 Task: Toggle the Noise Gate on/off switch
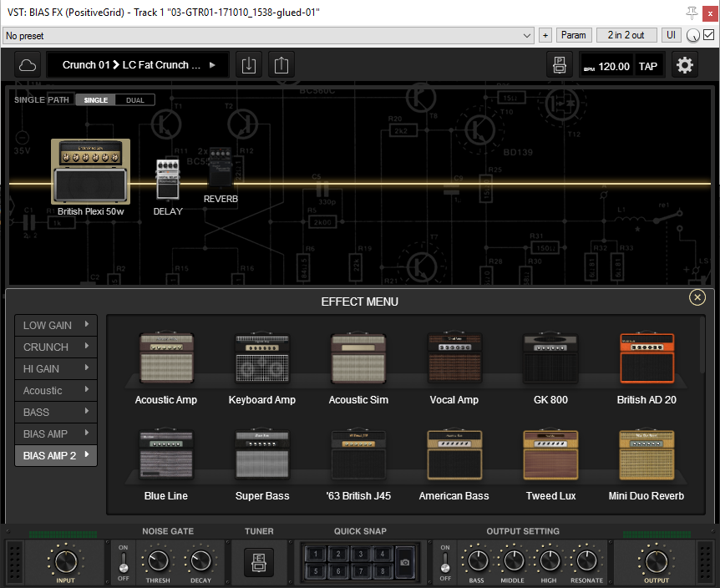[124, 562]
